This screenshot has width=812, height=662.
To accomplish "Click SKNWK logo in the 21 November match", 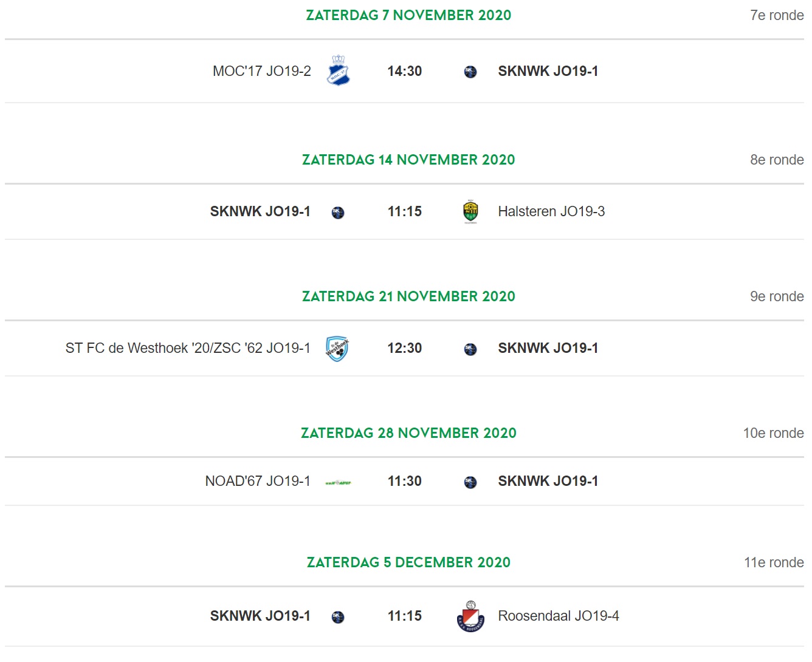I will [470, 349].
